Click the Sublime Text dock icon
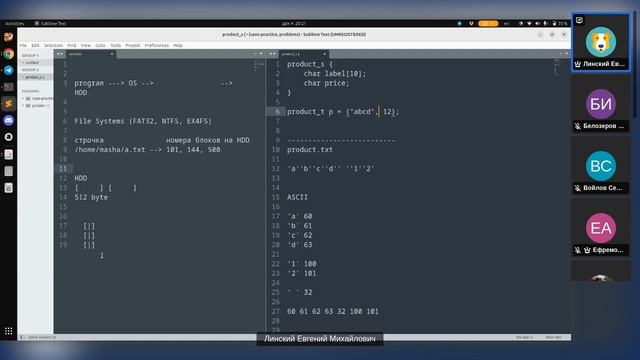 click(x=9, y=104)
